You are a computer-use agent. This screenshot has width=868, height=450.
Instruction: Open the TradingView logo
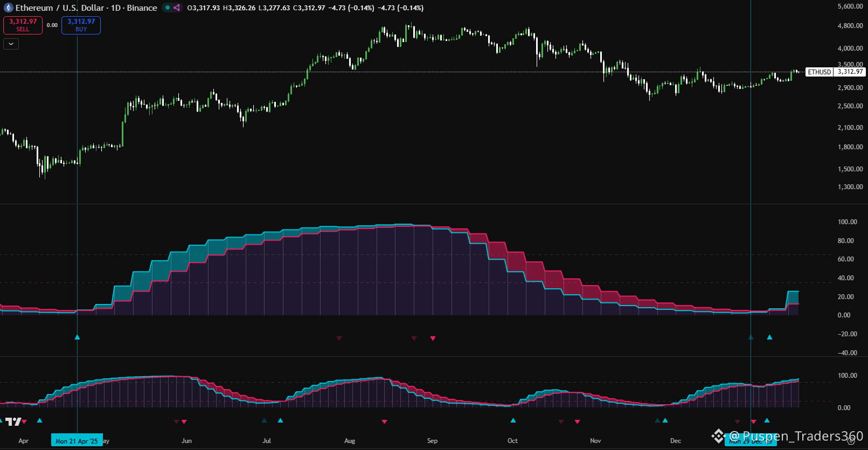(x=13, y=421)
